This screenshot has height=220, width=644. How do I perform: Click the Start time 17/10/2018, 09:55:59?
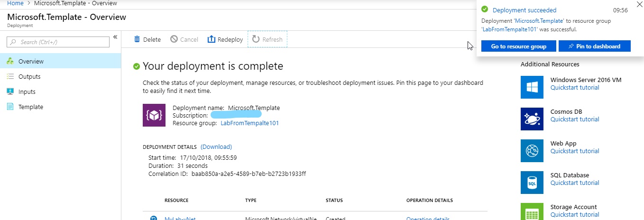pyautogui.click(x=209, y=158)
